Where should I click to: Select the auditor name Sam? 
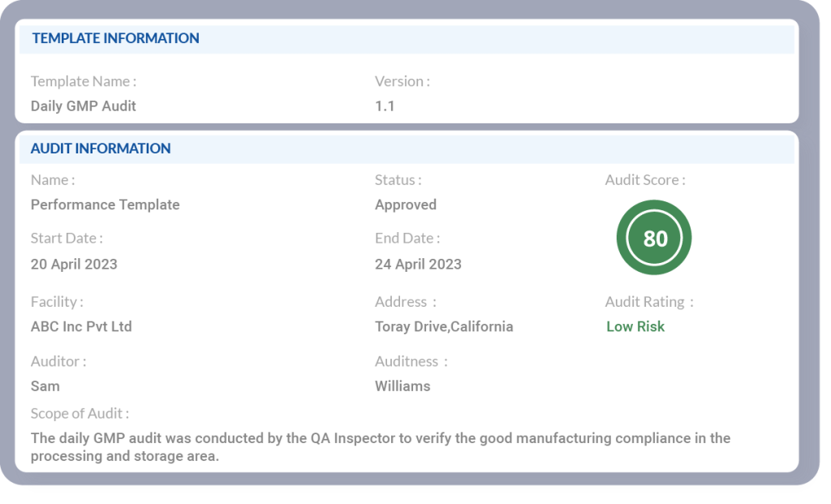(x=45, y=386)
